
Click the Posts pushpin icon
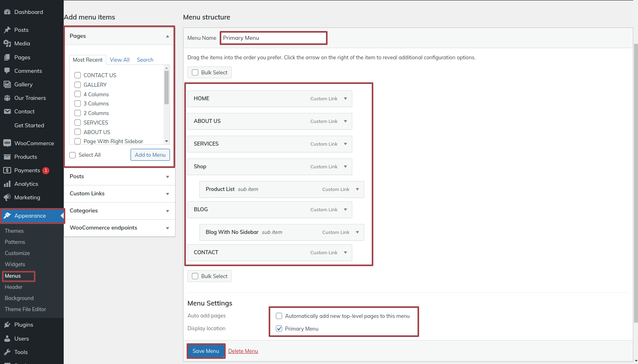tap(7, 30)
